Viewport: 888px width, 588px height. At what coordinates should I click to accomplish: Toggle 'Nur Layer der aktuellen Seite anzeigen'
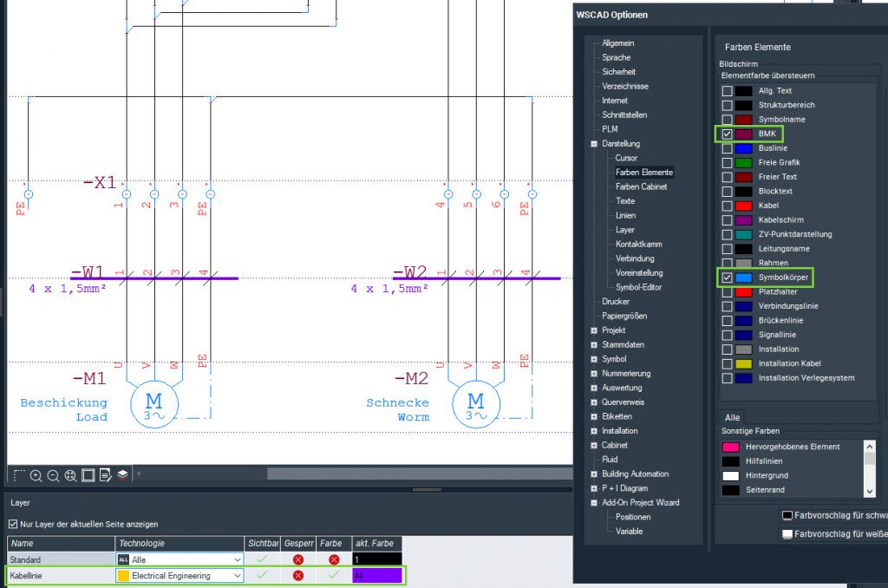click(x=13, y=524)
